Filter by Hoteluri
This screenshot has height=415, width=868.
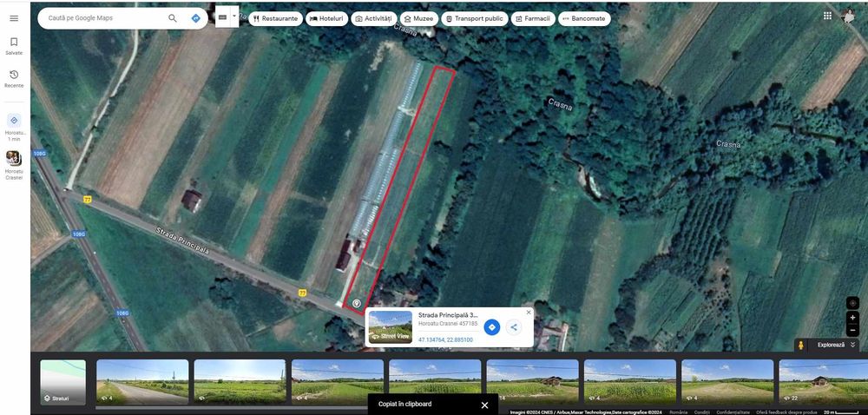pyautogui.click(x=326, y=18)
